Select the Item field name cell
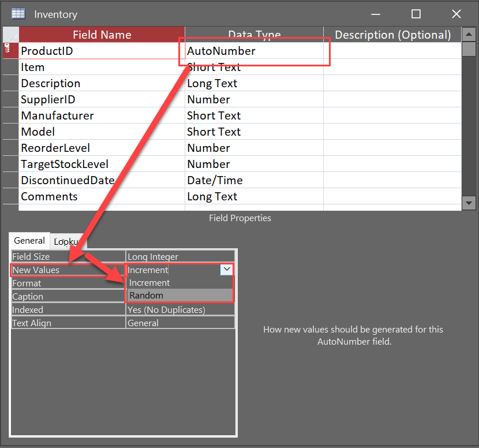 click(102, 67)
